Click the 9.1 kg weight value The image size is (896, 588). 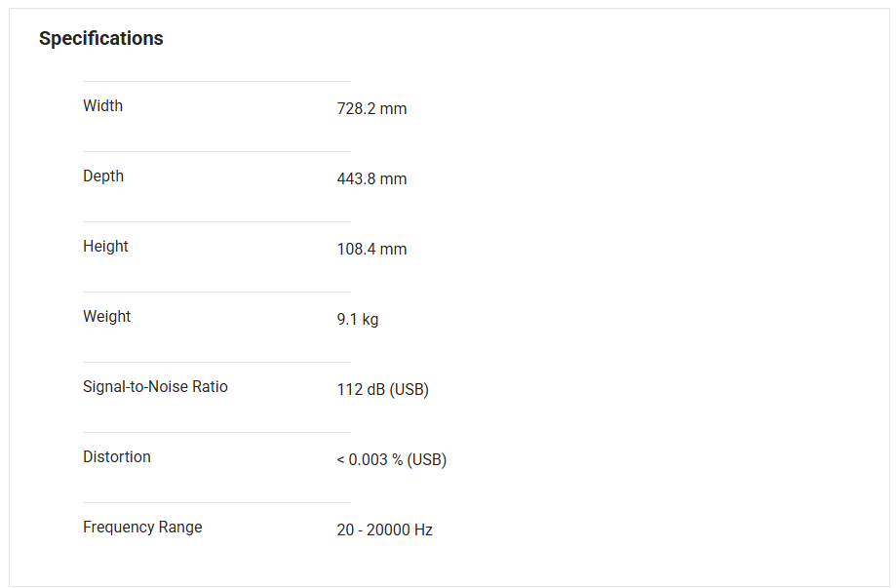[x=358, y=320]
